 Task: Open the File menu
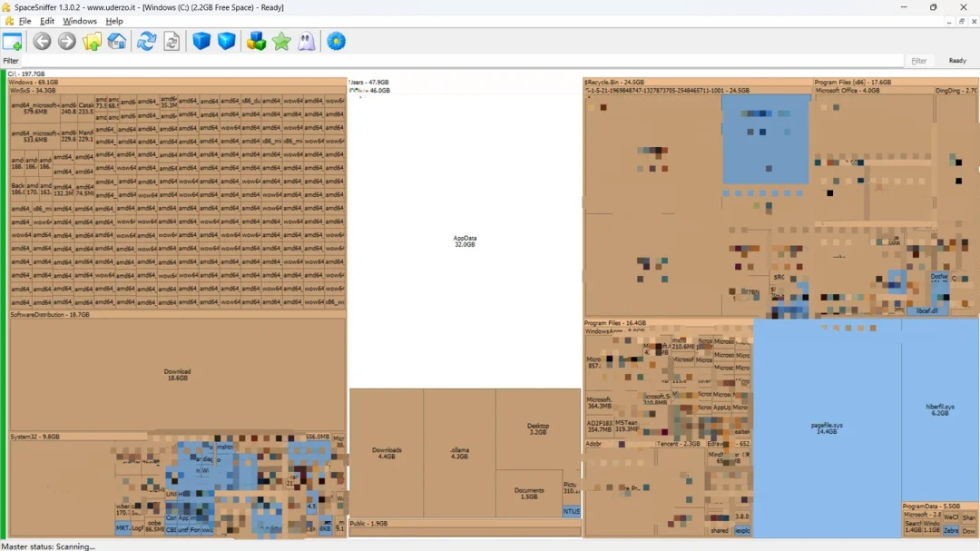25,21
